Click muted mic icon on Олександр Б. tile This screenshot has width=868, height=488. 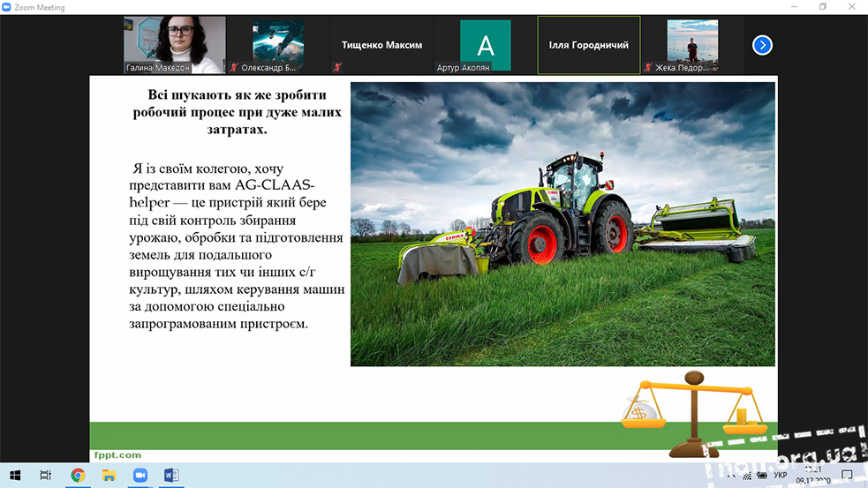click(x=234, y=67)
